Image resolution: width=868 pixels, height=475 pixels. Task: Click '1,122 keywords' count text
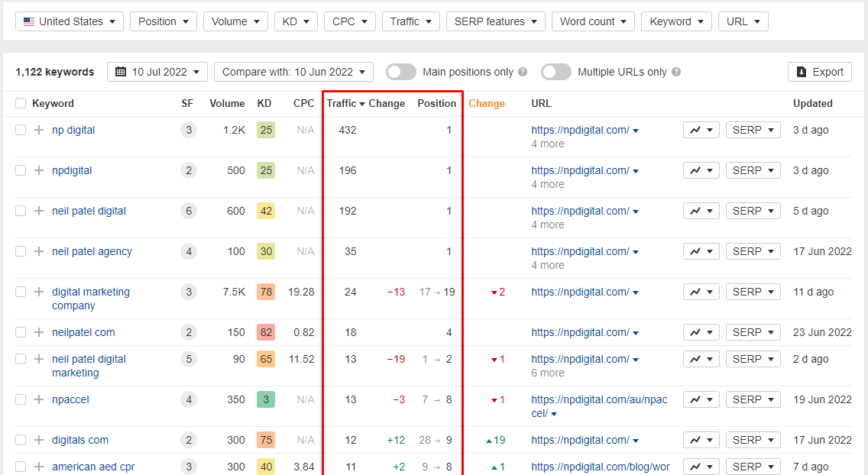click(55, 72)
